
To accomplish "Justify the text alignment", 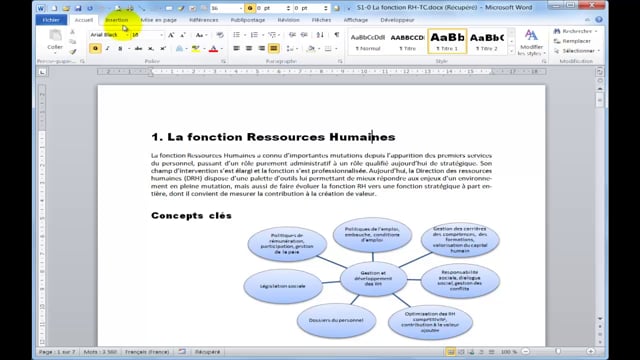I will pyautogui.click(x=273, y=49).
